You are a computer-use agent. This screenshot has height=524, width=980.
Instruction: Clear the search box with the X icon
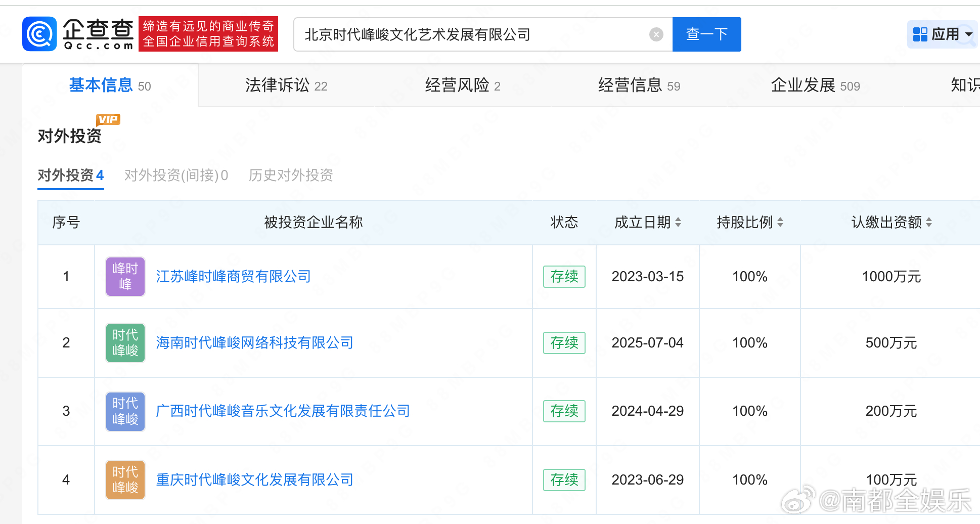tap(656, 34)
